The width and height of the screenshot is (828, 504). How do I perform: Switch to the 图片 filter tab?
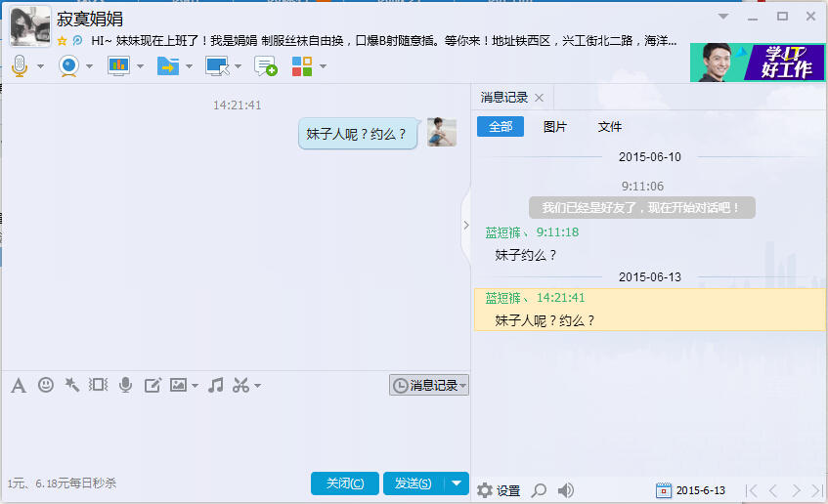coord(555,127)
